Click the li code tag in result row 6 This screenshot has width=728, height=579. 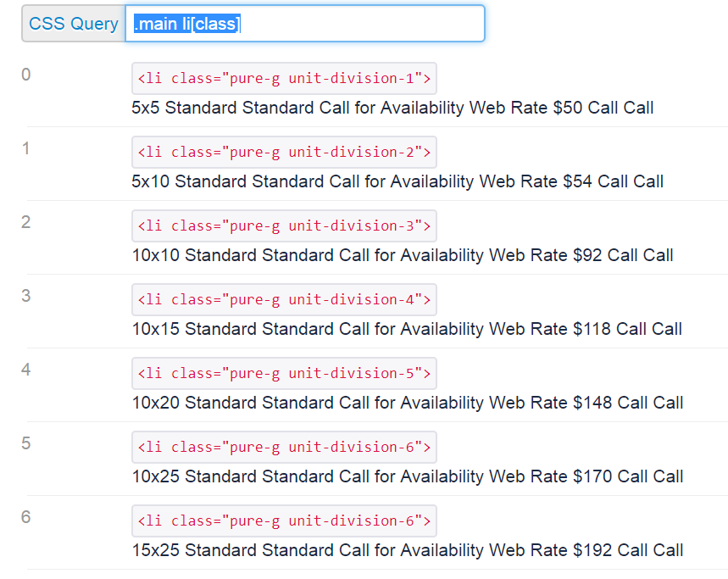284,521
